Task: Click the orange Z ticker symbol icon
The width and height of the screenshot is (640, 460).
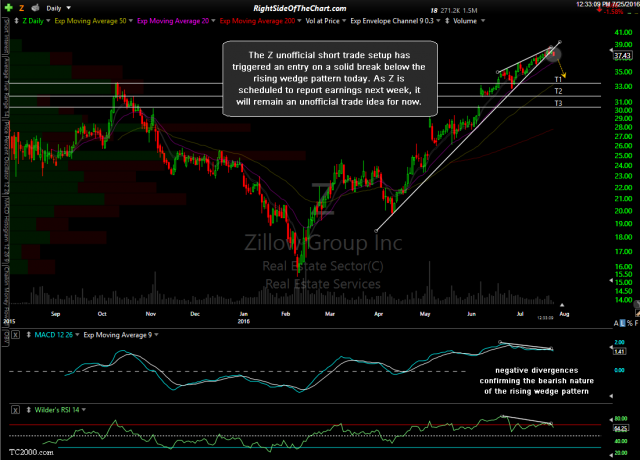Action: pos(22,8)
